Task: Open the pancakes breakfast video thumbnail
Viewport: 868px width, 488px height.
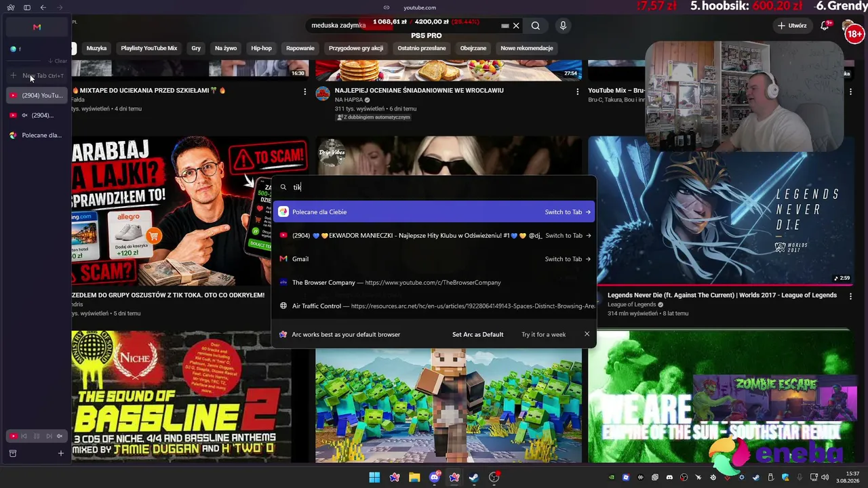Action: (x=448, y=70)
